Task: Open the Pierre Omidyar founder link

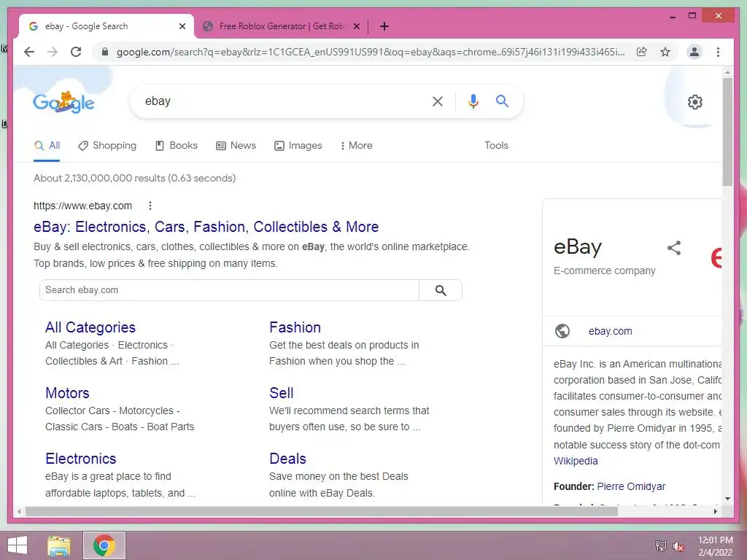Action: point(631,486)
